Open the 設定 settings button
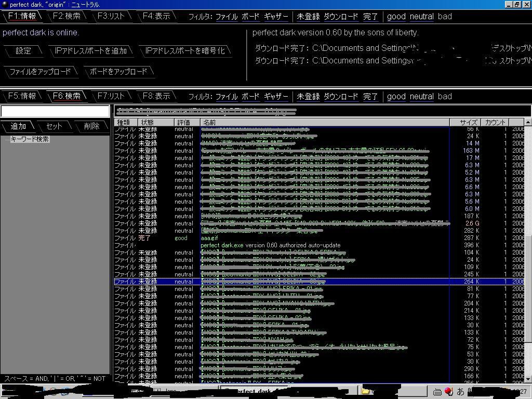532x399 pixels. tap(23, 51)
